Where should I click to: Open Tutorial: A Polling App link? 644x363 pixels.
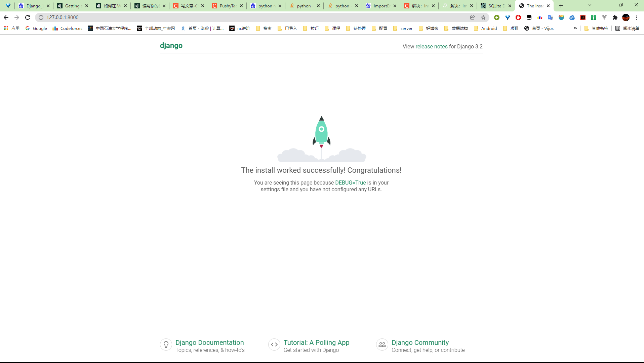coord(316,342)
